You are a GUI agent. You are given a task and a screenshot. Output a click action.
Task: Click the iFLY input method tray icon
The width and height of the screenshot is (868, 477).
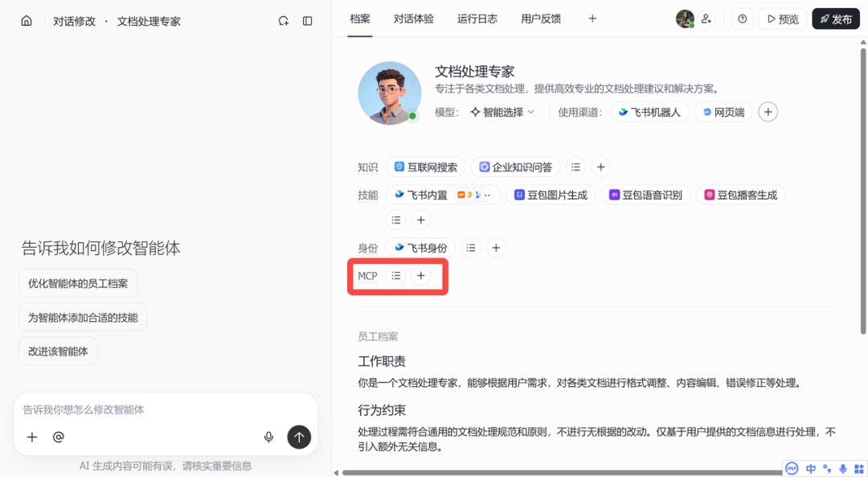792,469
